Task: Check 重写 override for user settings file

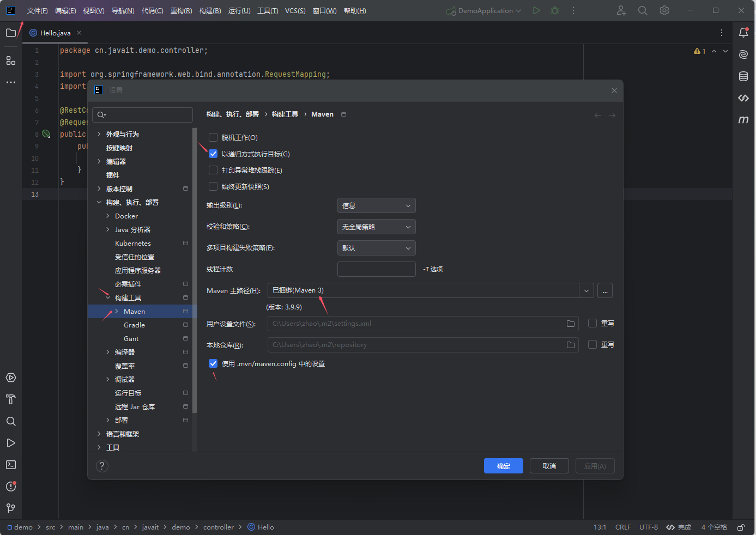Action: pos(592,323)
